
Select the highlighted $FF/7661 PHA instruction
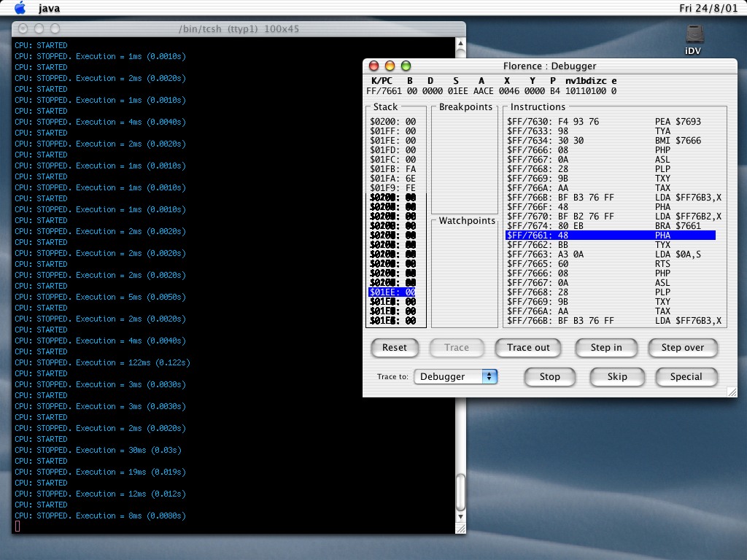coord(611,236)
